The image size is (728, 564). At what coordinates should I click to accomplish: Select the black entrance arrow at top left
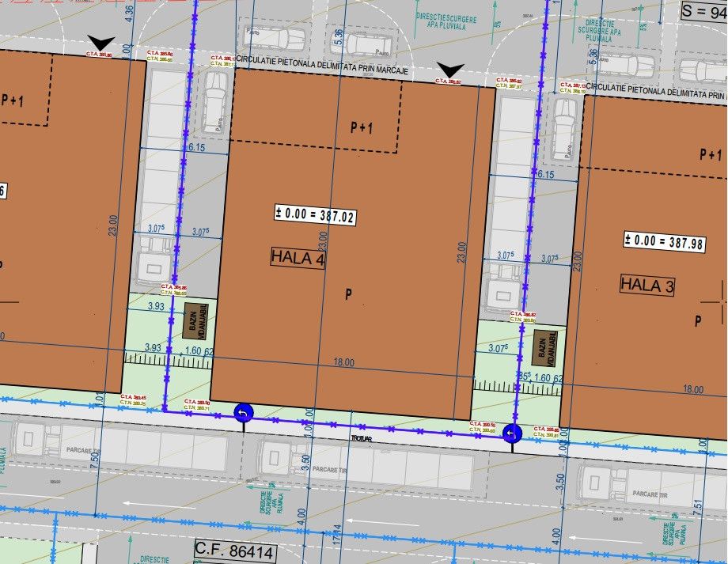click(x=101, y=44)
